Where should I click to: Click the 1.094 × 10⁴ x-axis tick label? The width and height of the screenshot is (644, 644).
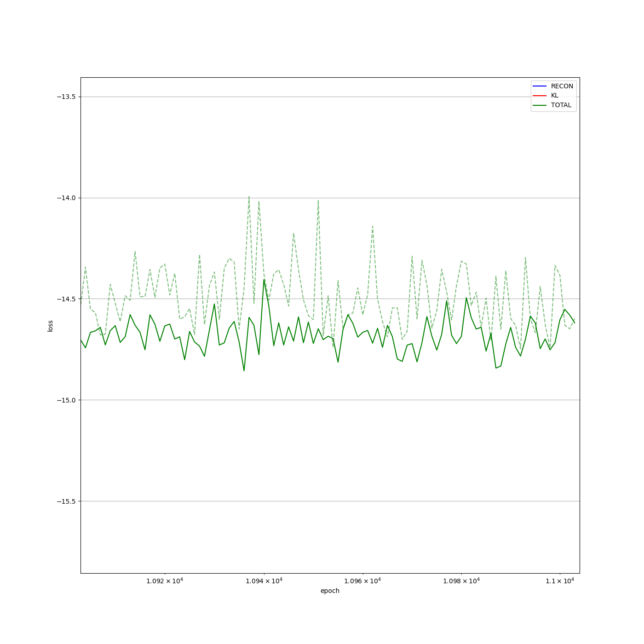point(264,581)
